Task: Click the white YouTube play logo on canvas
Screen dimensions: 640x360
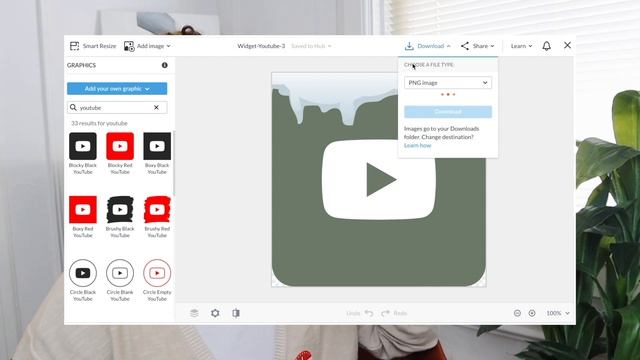Action: 378,180
